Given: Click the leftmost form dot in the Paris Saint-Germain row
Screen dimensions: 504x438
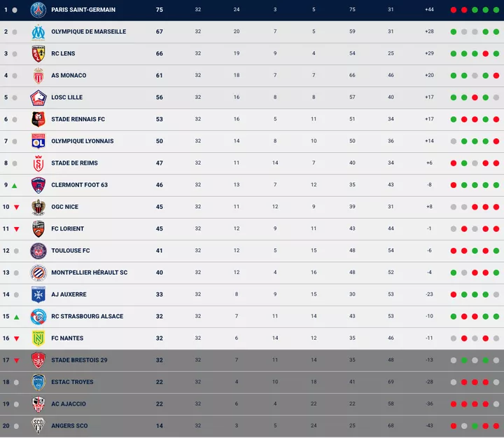Looking at the screenshot, I should [454, 10].
